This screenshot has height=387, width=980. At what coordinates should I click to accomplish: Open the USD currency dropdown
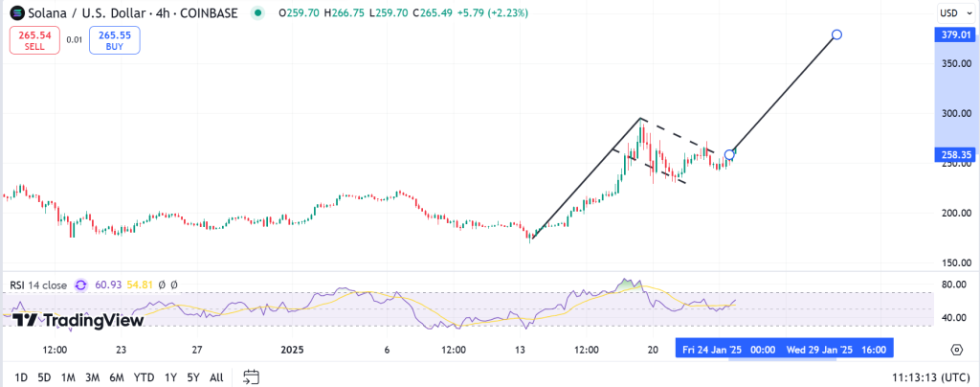coord(950,13)
